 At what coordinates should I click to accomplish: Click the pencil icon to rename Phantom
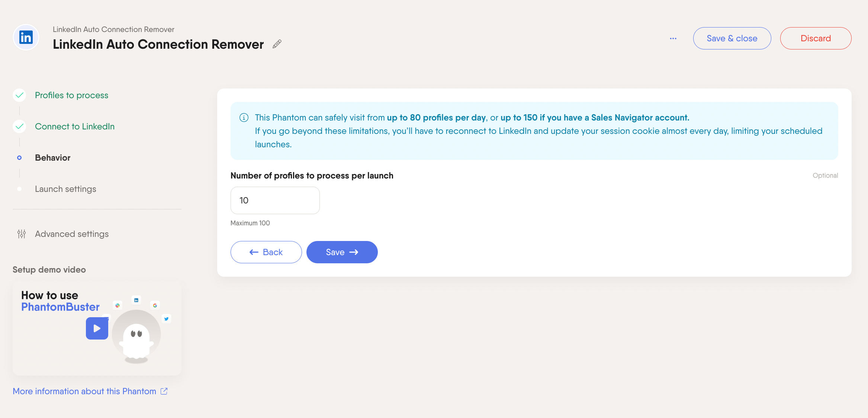(x=277, y=44)
